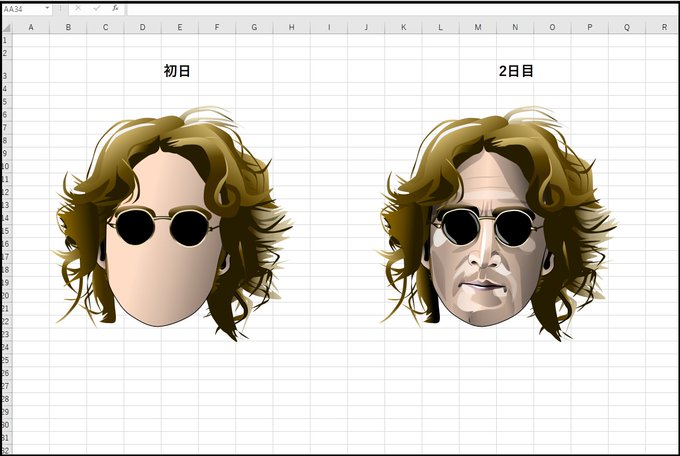Select row 20 header
This screenshot has width=680, height=456.
(x=6, y=295)
